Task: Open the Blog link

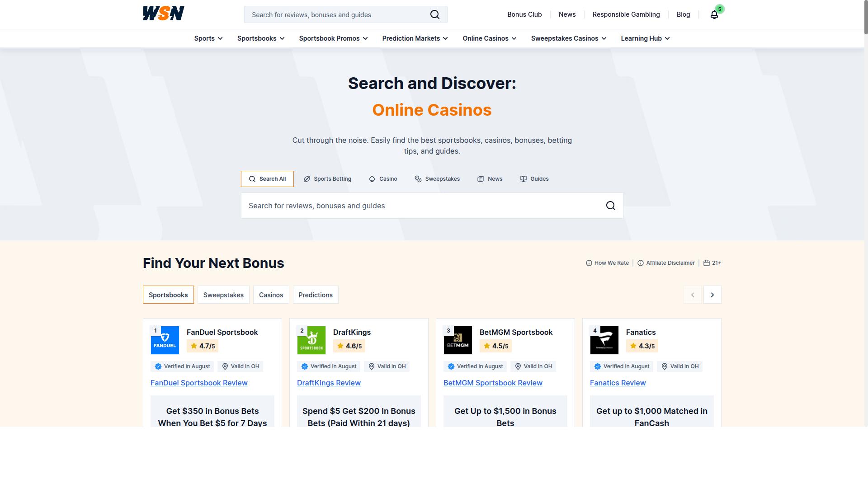Action: (x=683, y=14)
